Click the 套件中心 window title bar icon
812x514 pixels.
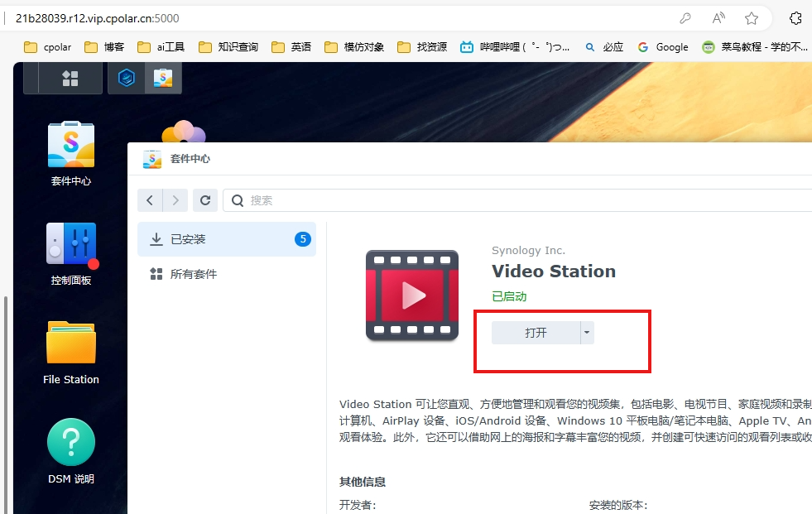(152, 159)
